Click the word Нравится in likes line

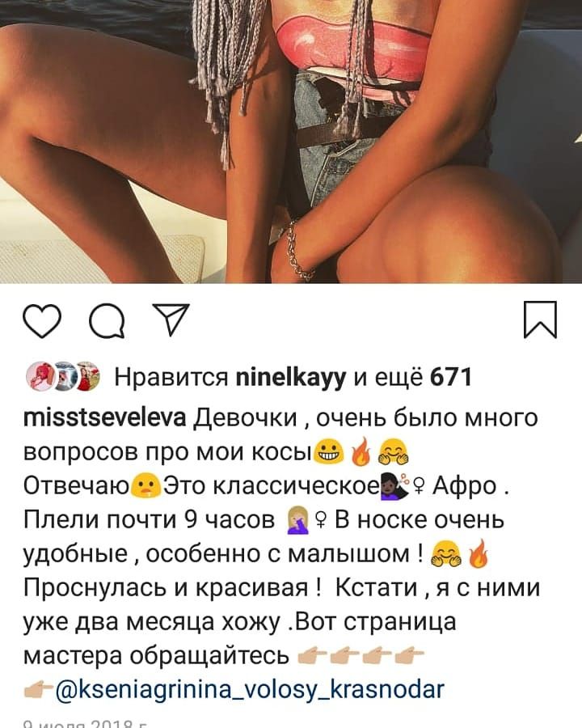[x=171, y=377]
